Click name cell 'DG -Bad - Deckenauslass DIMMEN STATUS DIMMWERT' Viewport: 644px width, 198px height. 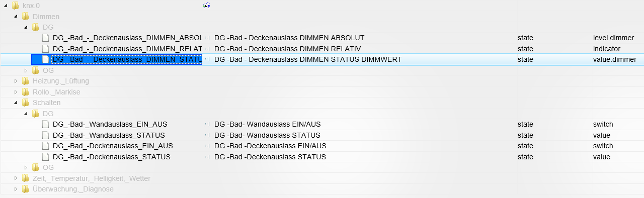308,59
